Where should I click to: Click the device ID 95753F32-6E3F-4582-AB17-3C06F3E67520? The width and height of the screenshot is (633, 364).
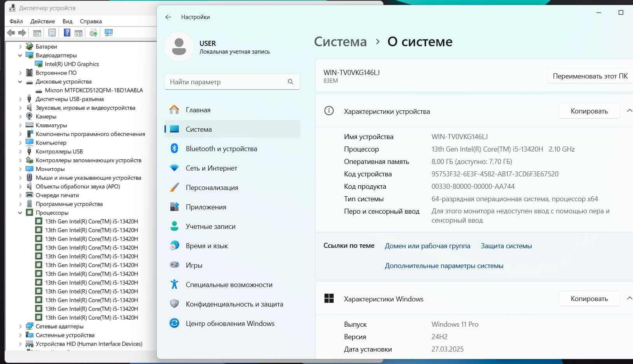pyautogui.click(x=495, y=174)
